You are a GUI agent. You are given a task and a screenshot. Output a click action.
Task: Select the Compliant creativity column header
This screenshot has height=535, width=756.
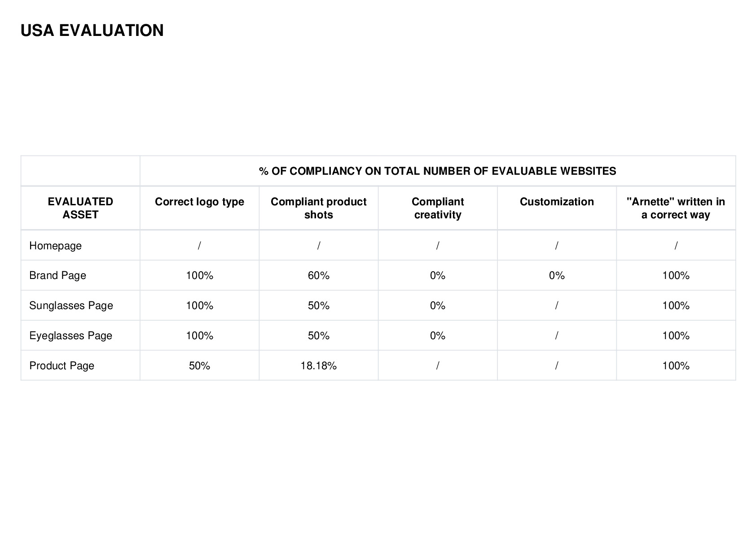click(438, 208)
